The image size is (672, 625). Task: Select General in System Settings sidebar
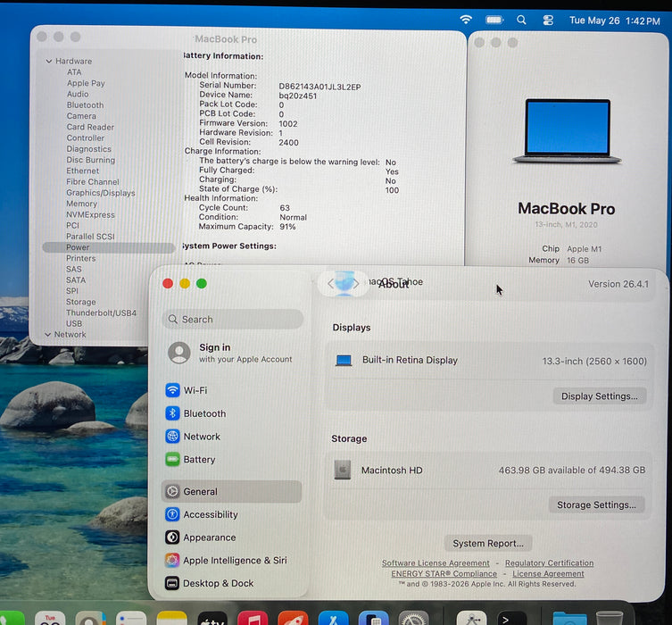232,491
